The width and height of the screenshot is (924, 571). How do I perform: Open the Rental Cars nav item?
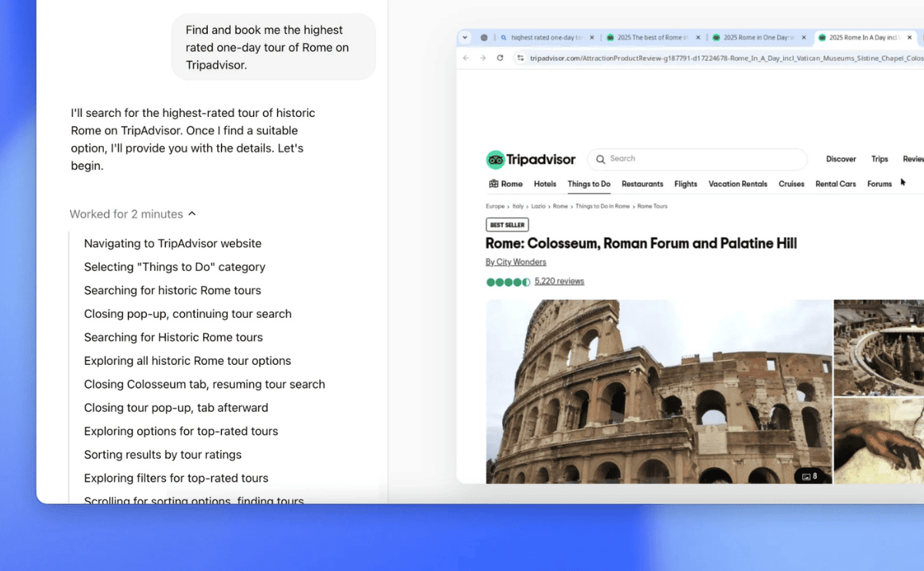point(835,184)
